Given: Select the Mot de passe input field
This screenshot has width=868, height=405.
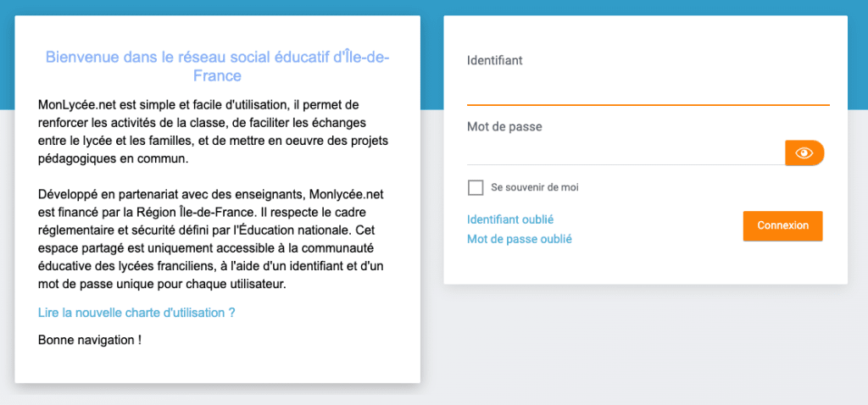Looking at the screenshot, I should point(626,153).
